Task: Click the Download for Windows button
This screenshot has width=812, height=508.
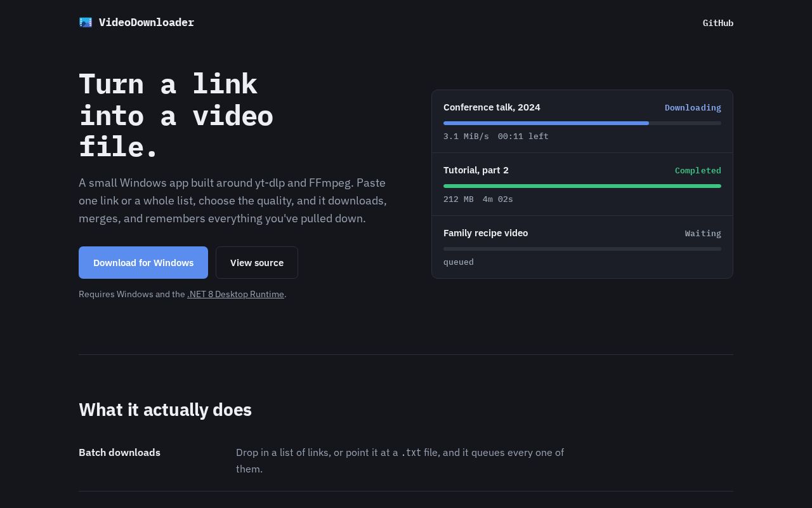Action: (143, 262)
